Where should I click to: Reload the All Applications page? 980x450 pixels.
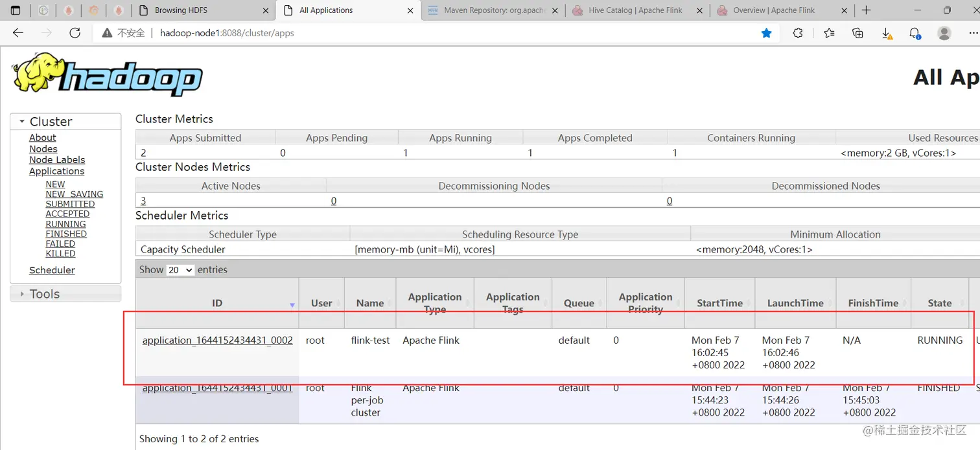pos(75,33)
